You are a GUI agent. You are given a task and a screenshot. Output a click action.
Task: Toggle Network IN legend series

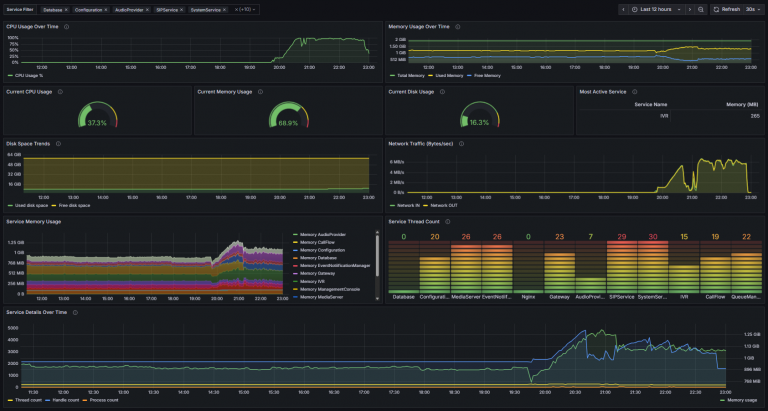point(405,205)
